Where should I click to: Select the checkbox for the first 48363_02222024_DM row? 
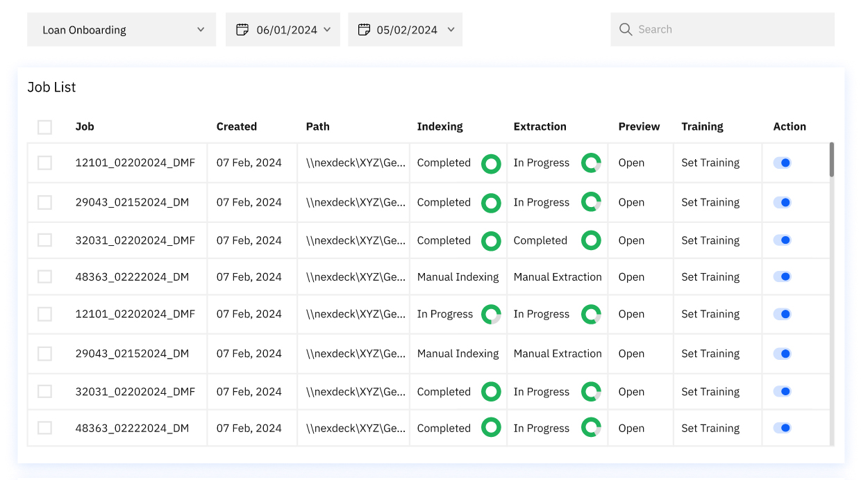[x=44, y=276]
